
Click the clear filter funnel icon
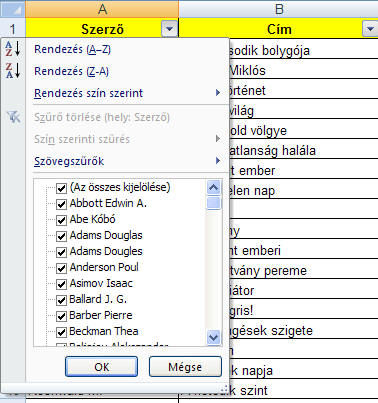[x=13, y=117]
